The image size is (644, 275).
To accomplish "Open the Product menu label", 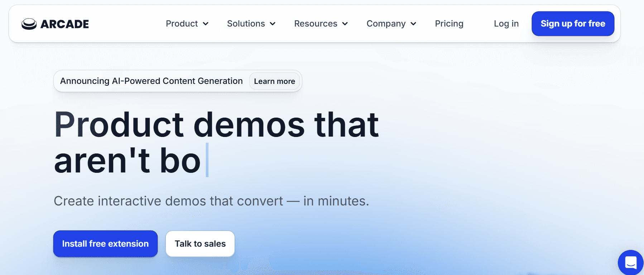I will [182, 24].
